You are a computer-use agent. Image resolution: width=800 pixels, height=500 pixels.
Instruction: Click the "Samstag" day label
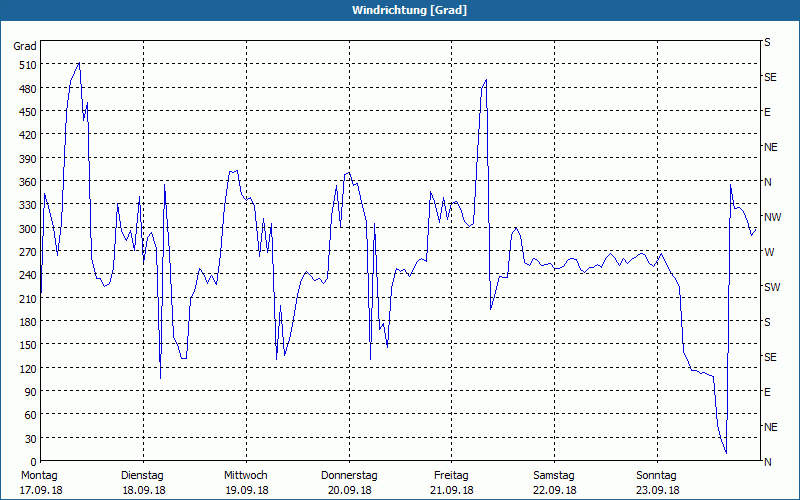click(554, 476)
